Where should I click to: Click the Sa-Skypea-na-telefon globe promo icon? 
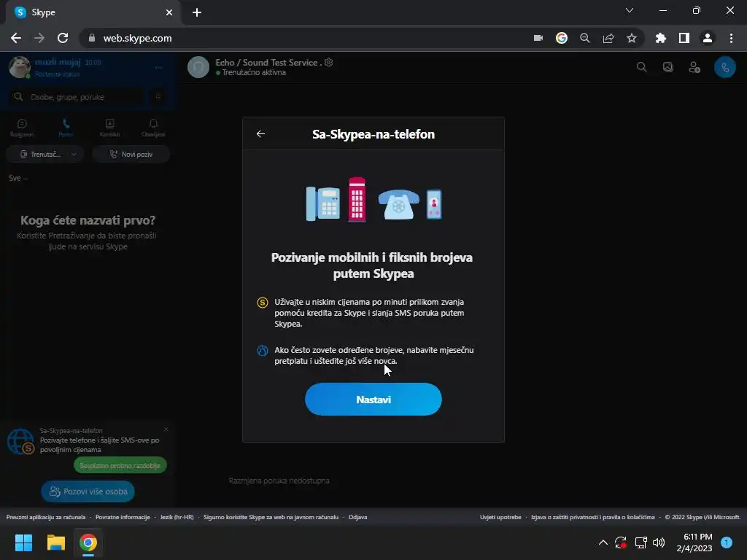point(20,441)
